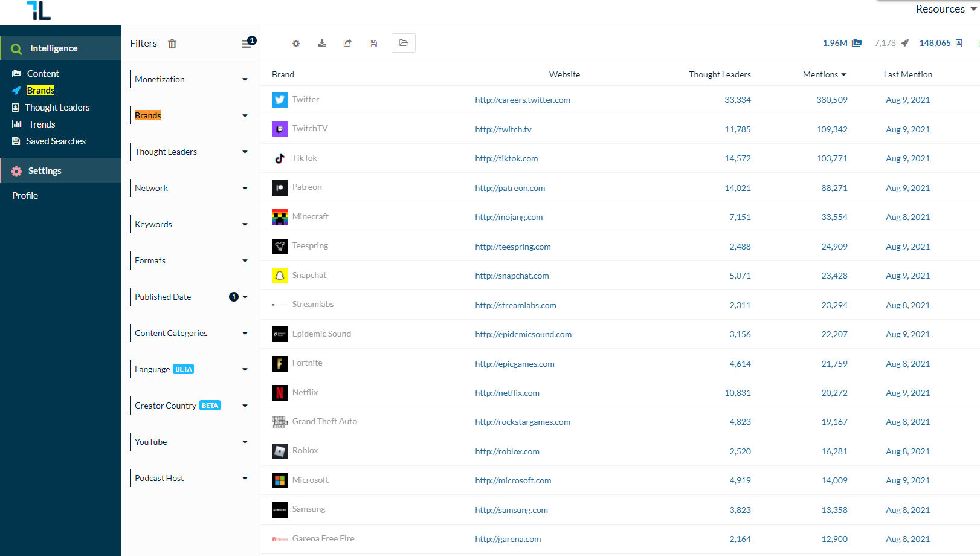Go to Thought Leaders in sidebar
Viewport: 980px width, 556px height.
(57, 108)
